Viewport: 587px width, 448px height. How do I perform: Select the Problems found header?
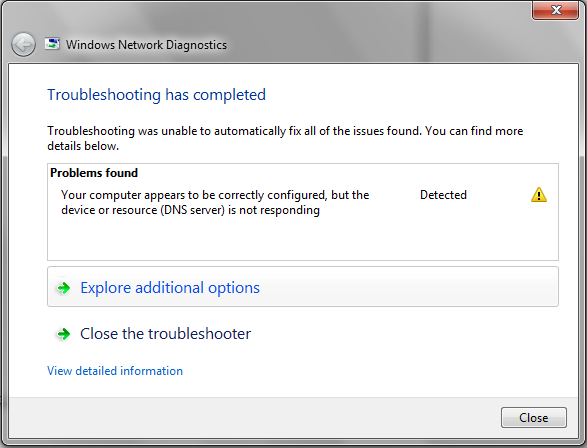tap(94, 173)
